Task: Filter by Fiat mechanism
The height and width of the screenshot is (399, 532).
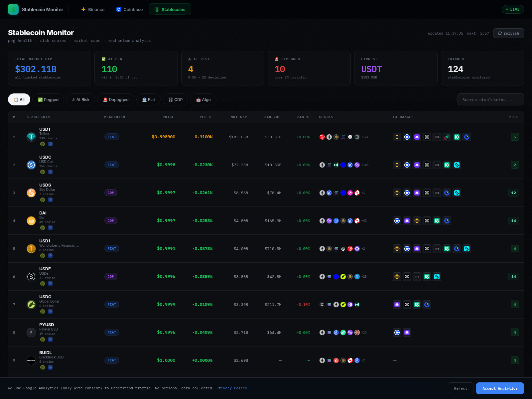Action: (148, 99)
